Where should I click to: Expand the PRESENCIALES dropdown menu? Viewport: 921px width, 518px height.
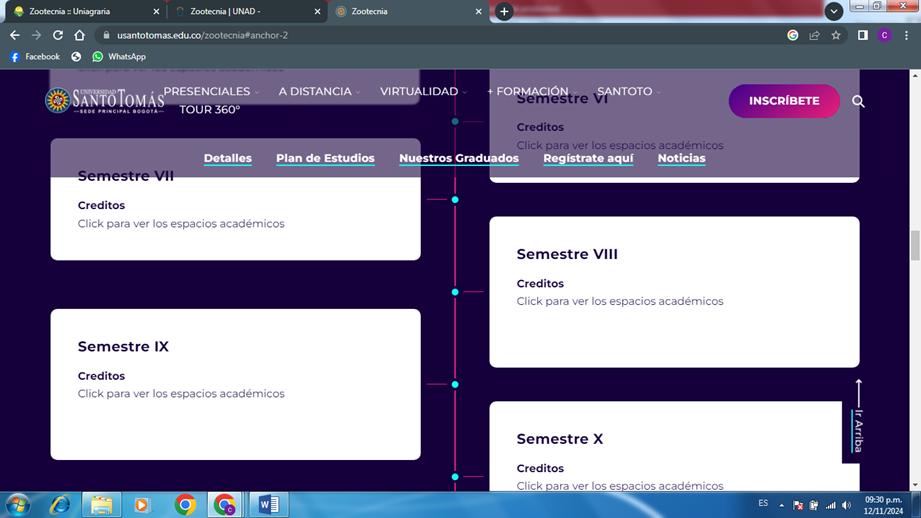click(210, 91)
